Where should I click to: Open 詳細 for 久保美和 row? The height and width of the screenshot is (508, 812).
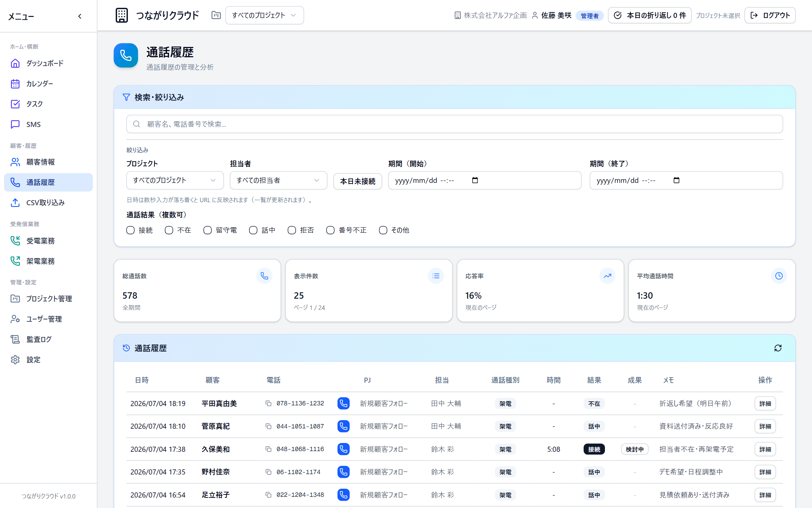[765, 449]
